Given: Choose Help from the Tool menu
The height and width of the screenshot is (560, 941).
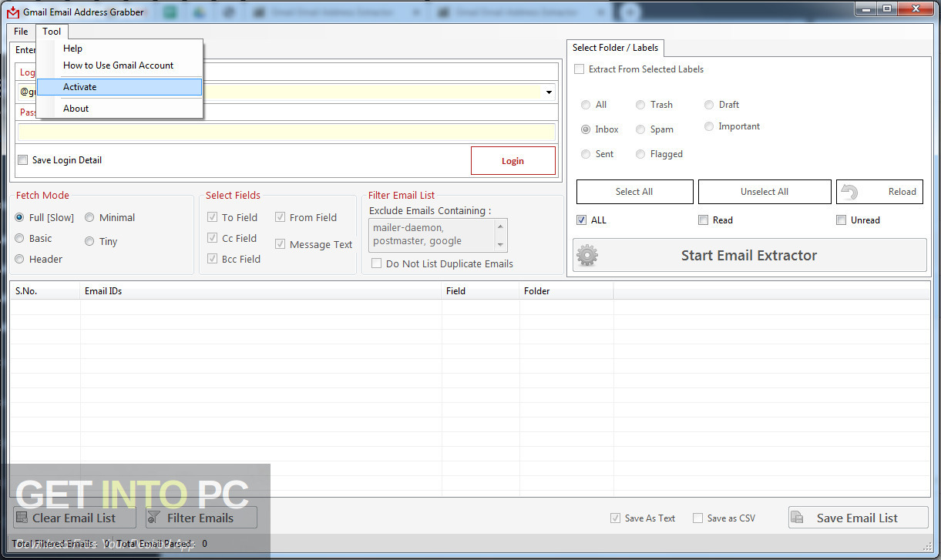Looking at the screenshot, I should click(x=72, y=49).
